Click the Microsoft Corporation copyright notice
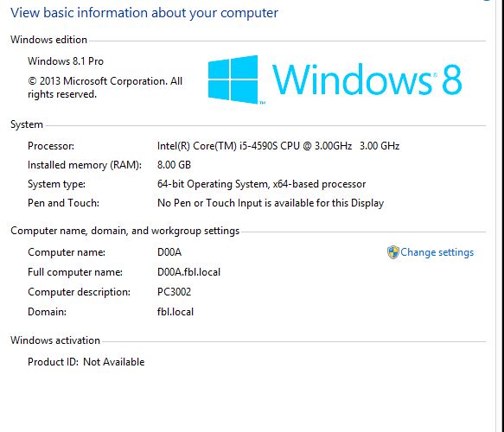The image size is (504, 432). coord(105,87)
